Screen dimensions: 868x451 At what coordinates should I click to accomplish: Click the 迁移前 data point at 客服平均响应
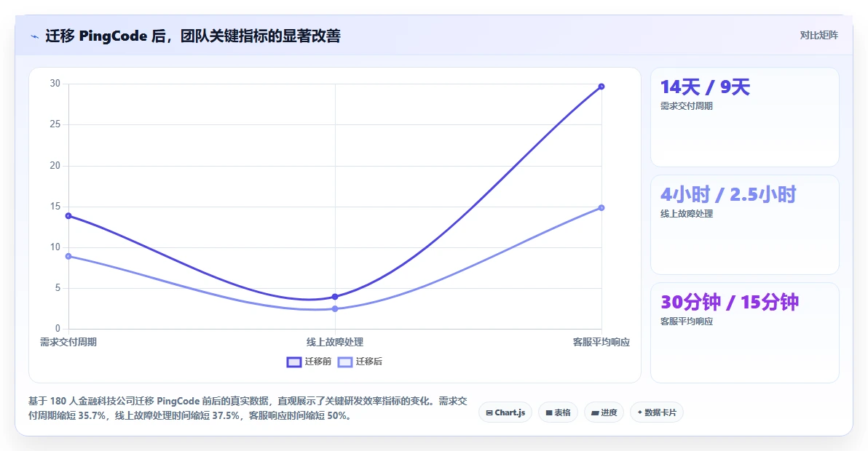click(601, 87)
